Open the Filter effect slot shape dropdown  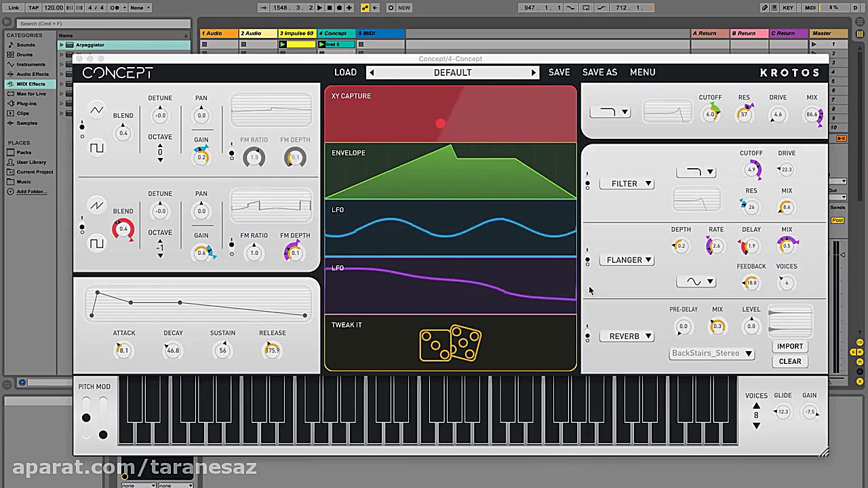coord(696,172)
